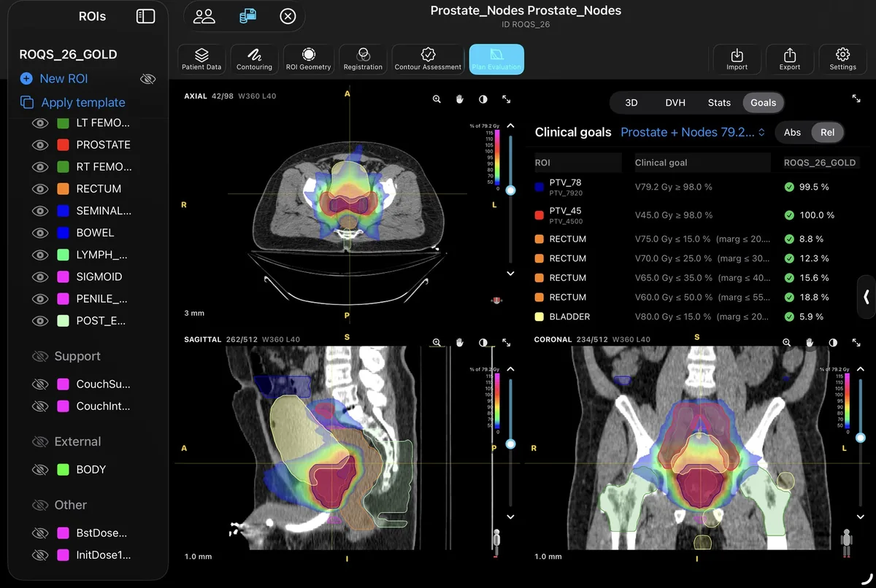Click zoom magnifier in coronal view
This screenshot has height=588, width=876.
pos(787,342)
